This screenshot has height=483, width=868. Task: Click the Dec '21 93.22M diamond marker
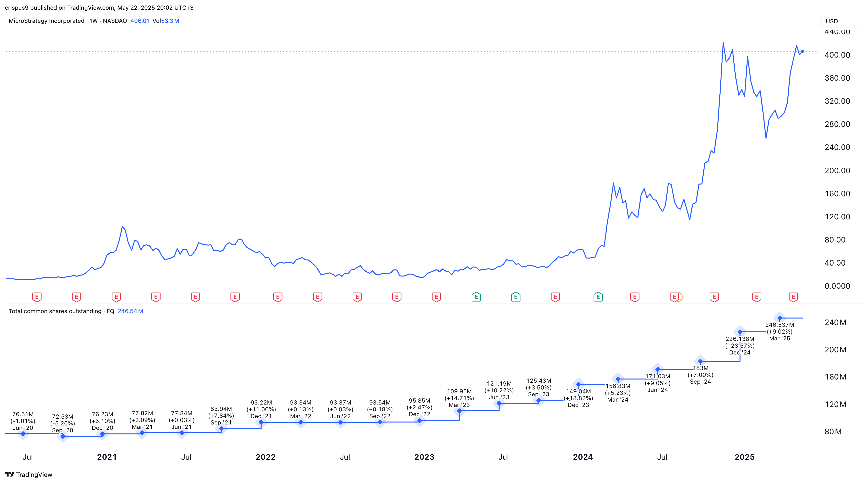point(261,422)
